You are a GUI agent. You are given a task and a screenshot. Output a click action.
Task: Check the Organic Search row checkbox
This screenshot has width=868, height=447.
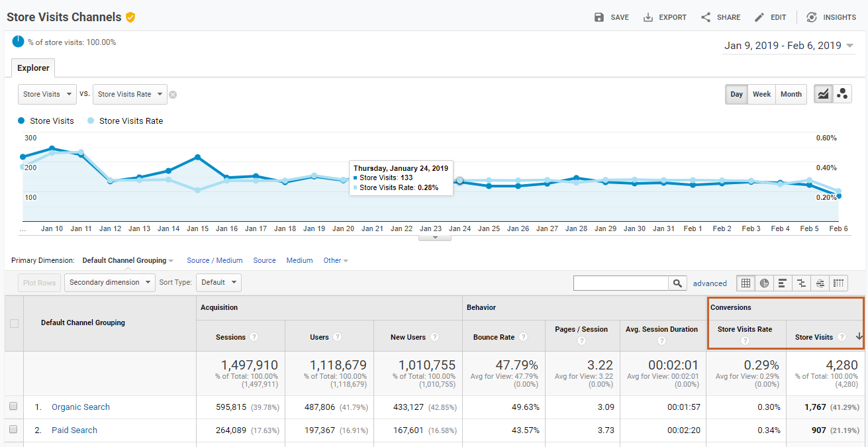click(13, 407)
